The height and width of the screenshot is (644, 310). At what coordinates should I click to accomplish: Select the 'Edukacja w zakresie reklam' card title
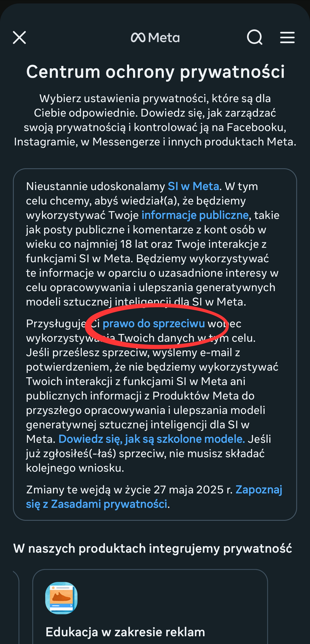[x=125, y=632]
